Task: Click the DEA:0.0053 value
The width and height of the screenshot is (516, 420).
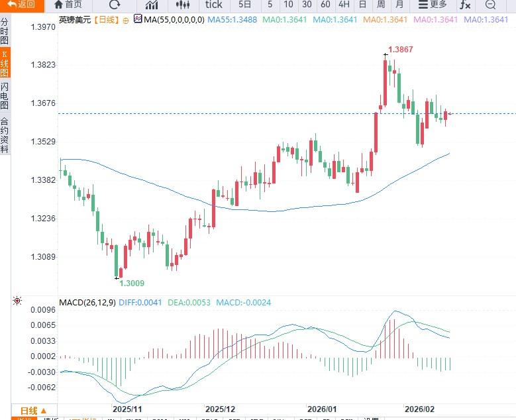Action: [x=189, y=303]
